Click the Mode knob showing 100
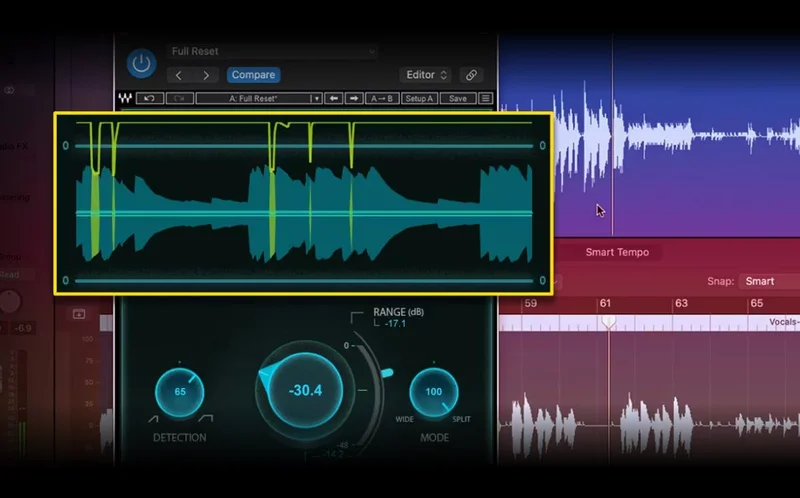Viewport: 800px width, 498px height. [434, 392]
